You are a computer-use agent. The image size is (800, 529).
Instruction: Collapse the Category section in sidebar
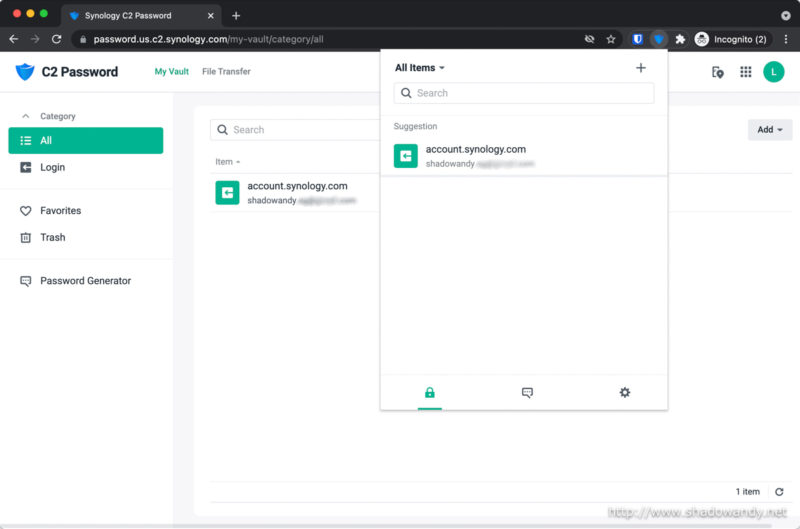(26, 116)
